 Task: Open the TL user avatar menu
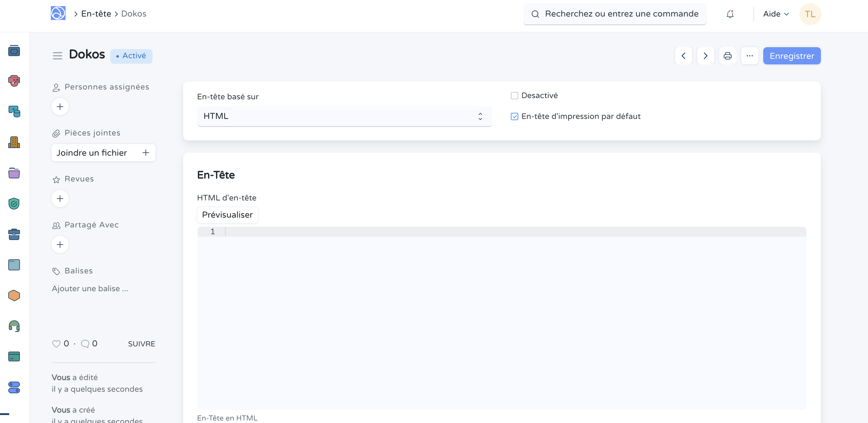810,14
